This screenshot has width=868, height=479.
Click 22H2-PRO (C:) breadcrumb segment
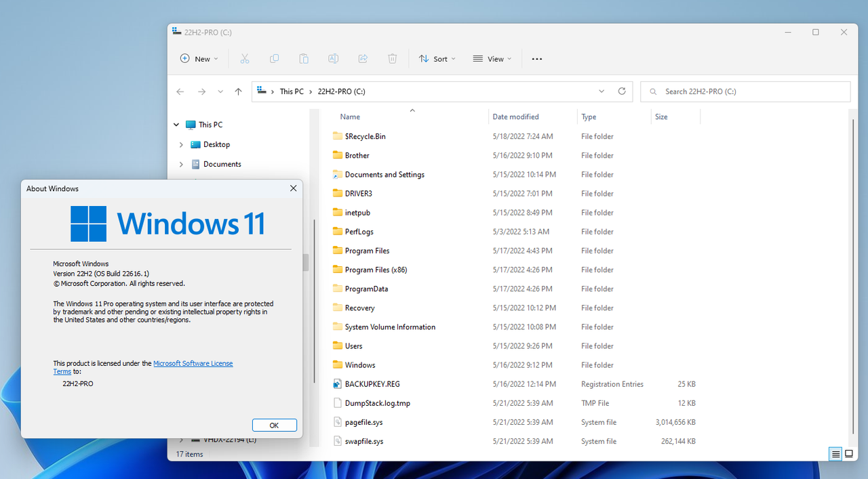[x=341, y=91]
